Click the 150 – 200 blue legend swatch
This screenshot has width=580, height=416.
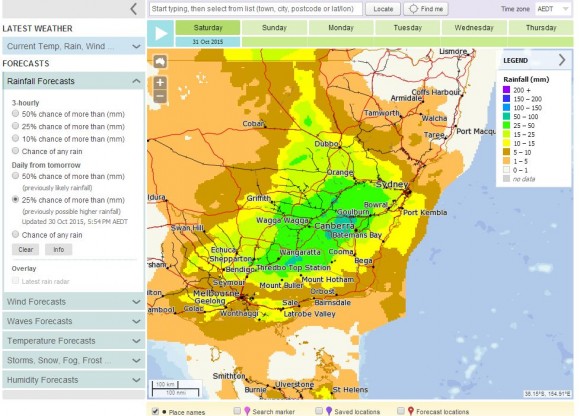point(506,98)
